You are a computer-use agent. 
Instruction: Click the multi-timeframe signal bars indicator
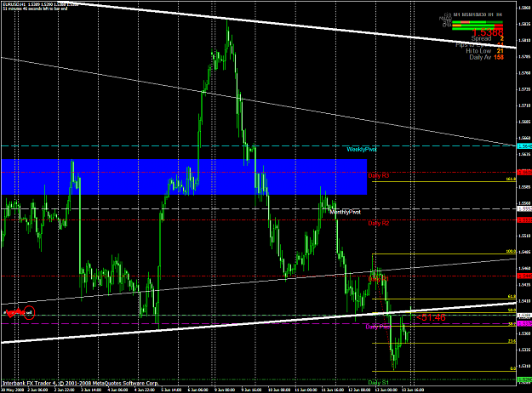pyautogui.click(x=478, y=26)
